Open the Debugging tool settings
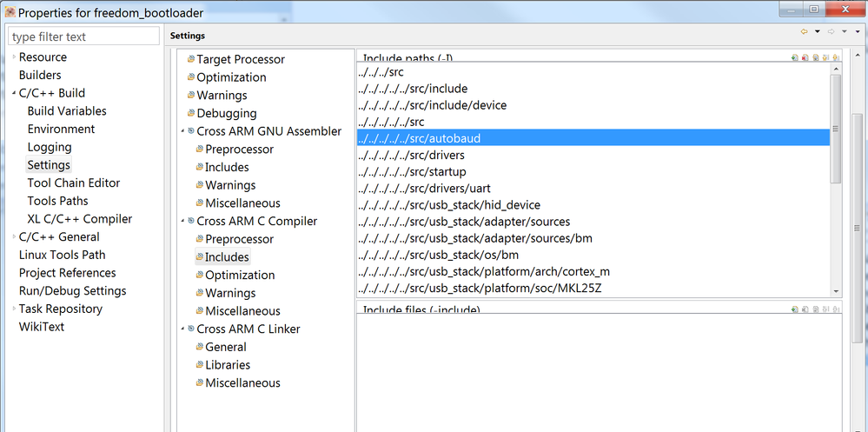 (x=227, y=113)
